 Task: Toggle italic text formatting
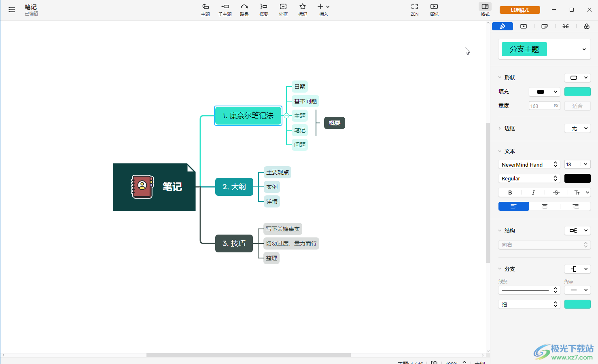(533, 193)
